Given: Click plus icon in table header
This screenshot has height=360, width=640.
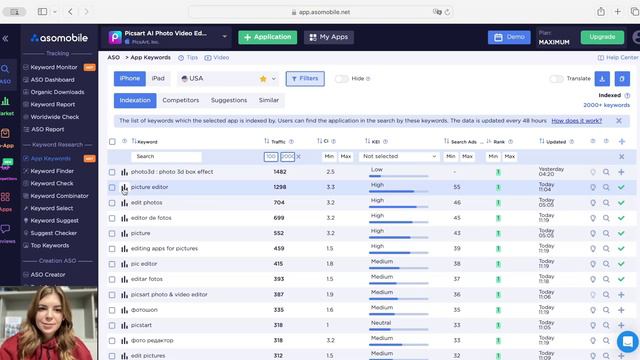Looking at the screenshot, I should [x=622, y=142].
